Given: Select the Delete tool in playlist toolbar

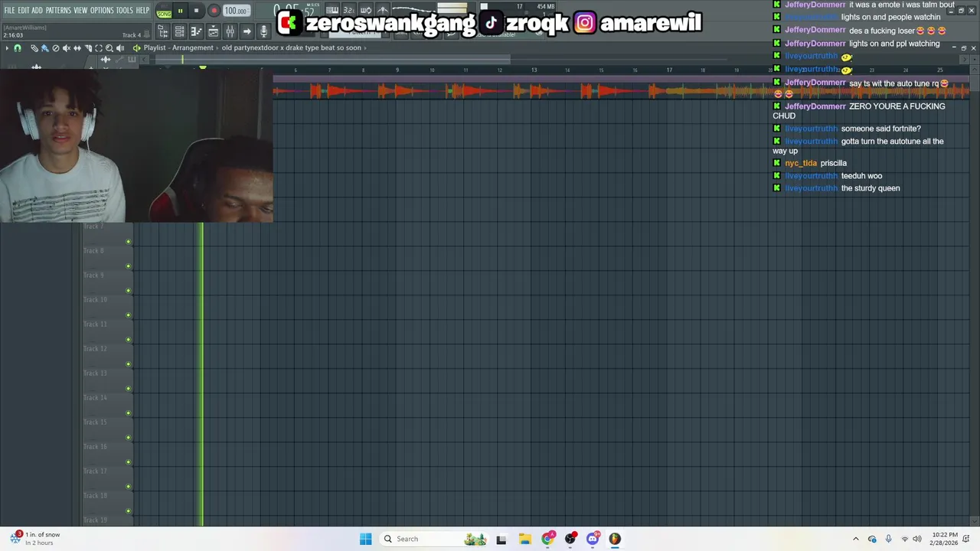Looking at the screenshot, I should (55, 47).
